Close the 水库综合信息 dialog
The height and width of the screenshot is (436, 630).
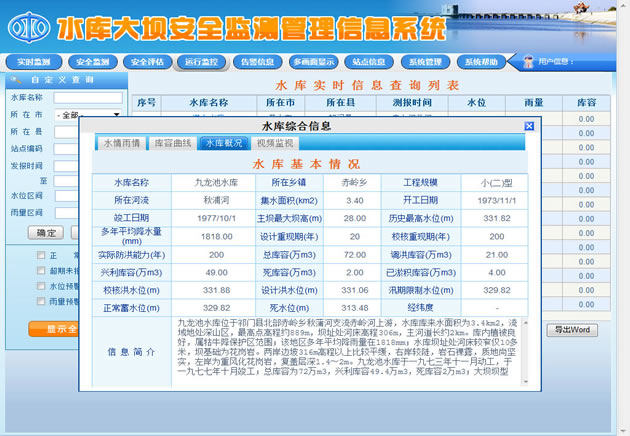pos(529,127)
